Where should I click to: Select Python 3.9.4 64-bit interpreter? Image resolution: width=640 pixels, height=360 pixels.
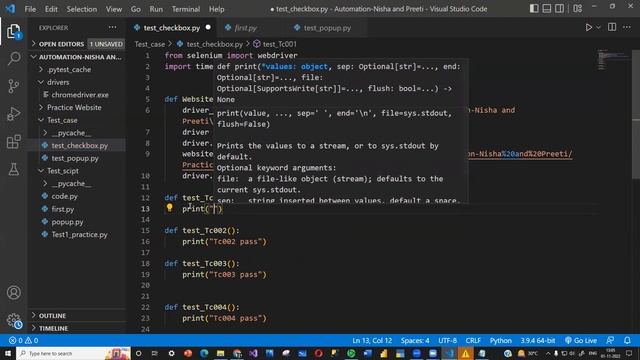point(538,340)
